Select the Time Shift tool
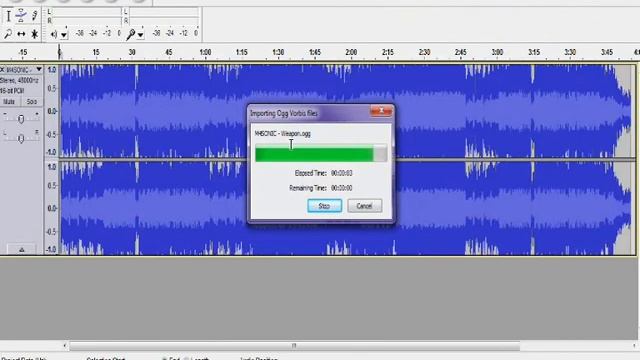The image size is (640, 360). [21, 34]
